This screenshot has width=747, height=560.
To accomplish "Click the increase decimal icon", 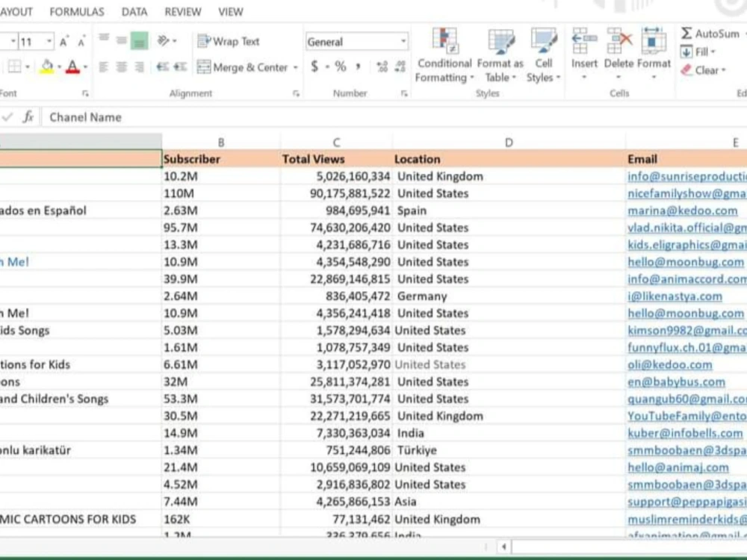I will coord(382,66).
